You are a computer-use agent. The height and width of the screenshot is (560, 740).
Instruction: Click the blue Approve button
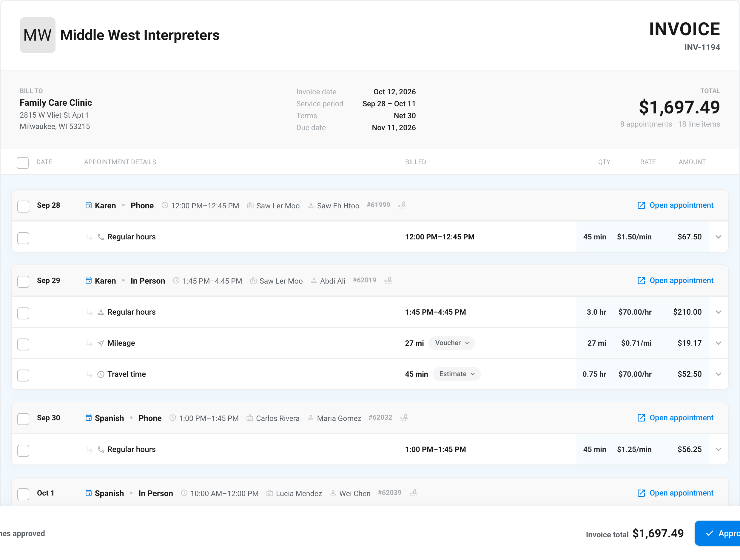click(717, 533)
